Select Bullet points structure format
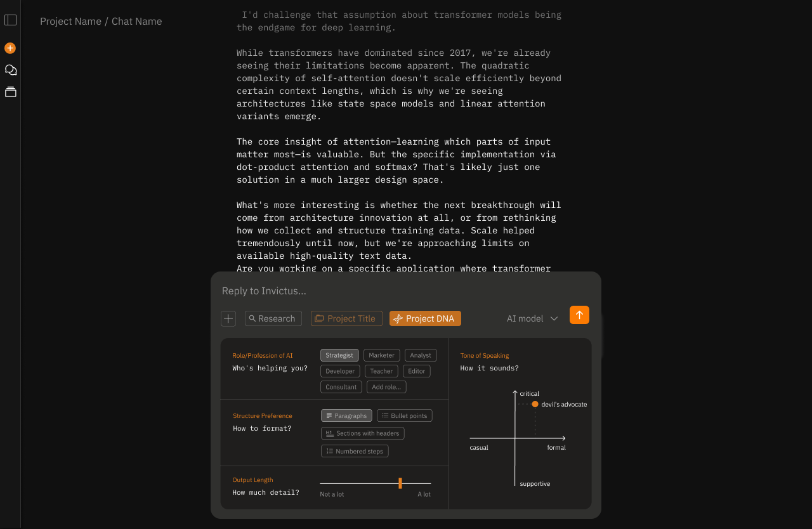Screen dimensions: 812x529 pos(405,415)
